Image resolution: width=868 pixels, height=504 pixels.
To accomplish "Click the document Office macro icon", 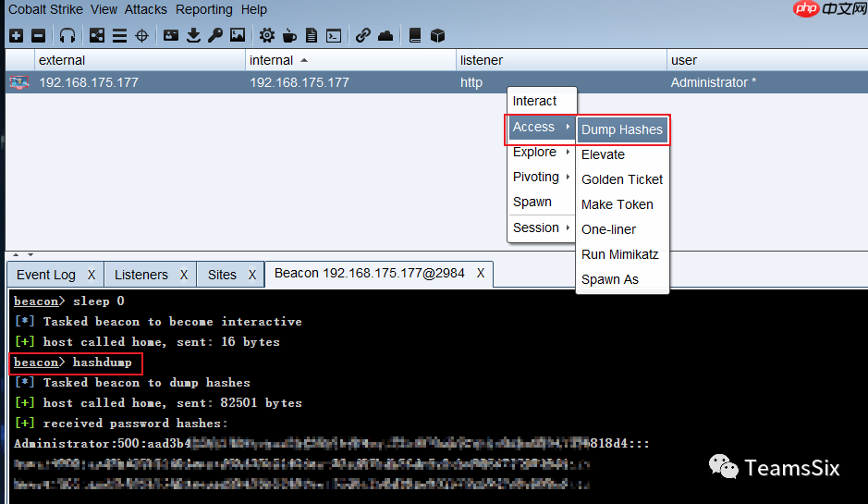I will [312, 36].
